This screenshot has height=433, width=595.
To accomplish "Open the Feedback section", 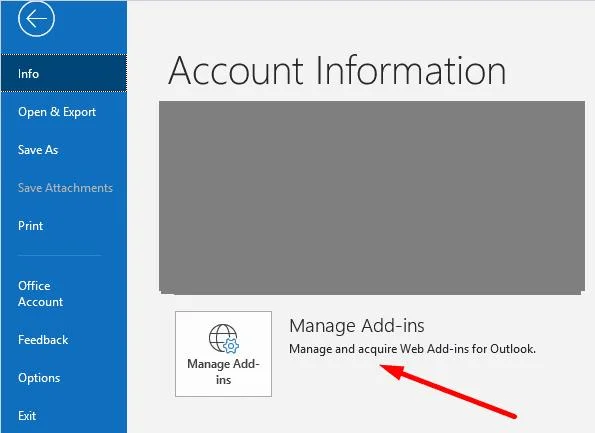I will pyautogui.click(x=64, y=340).
